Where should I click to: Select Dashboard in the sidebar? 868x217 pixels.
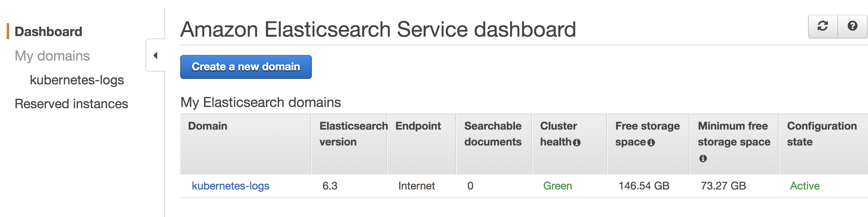tap(48, 31)
